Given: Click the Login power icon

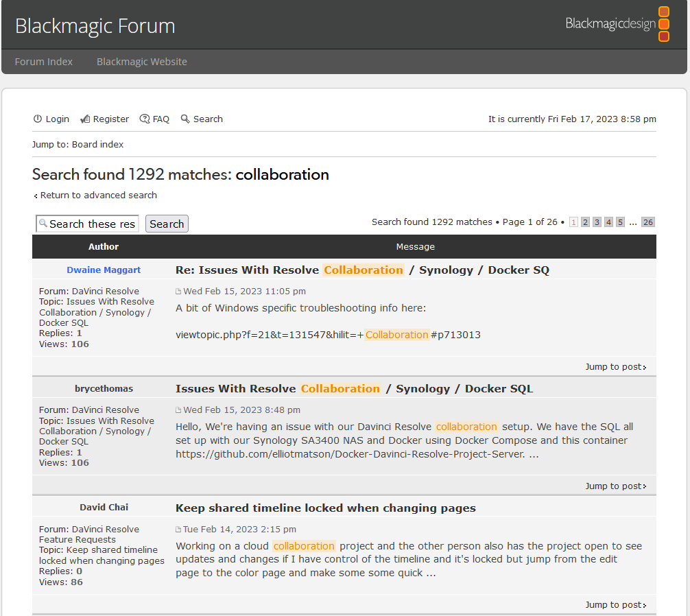Looking at the screenshot, I should tap(38, 119).
